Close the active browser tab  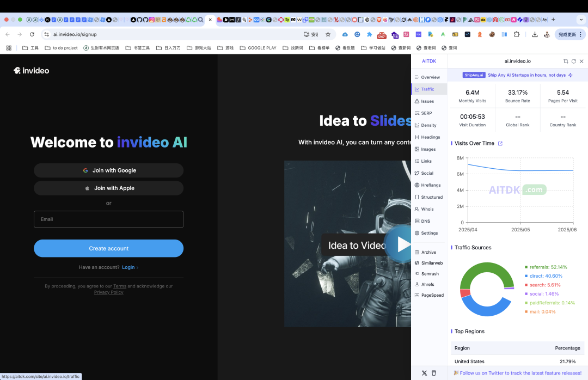click(210, 20)
